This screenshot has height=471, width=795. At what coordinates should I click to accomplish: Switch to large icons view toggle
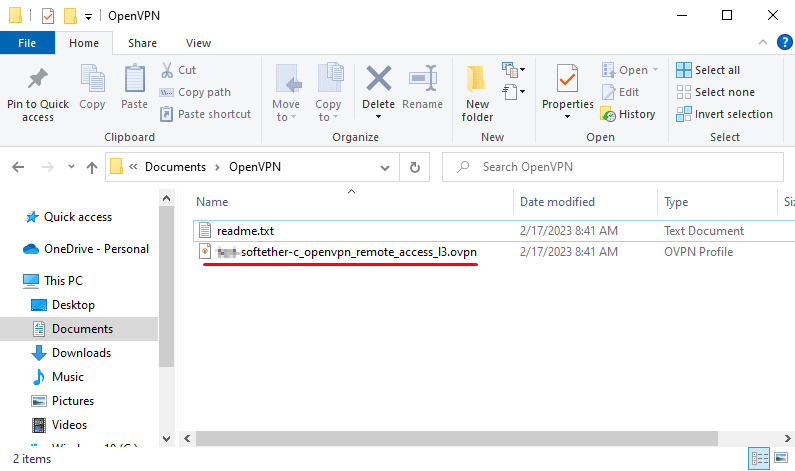tap(782, 459)
